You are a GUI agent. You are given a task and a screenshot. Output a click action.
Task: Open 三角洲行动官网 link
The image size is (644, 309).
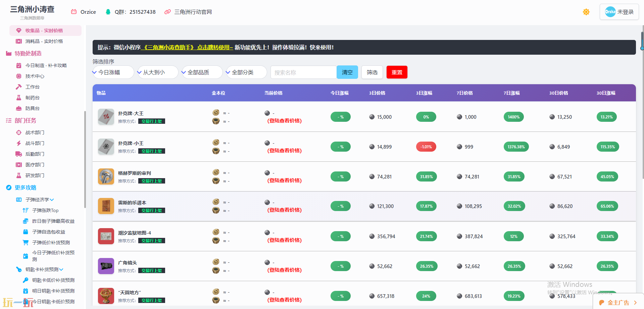(x=193, y=12)
